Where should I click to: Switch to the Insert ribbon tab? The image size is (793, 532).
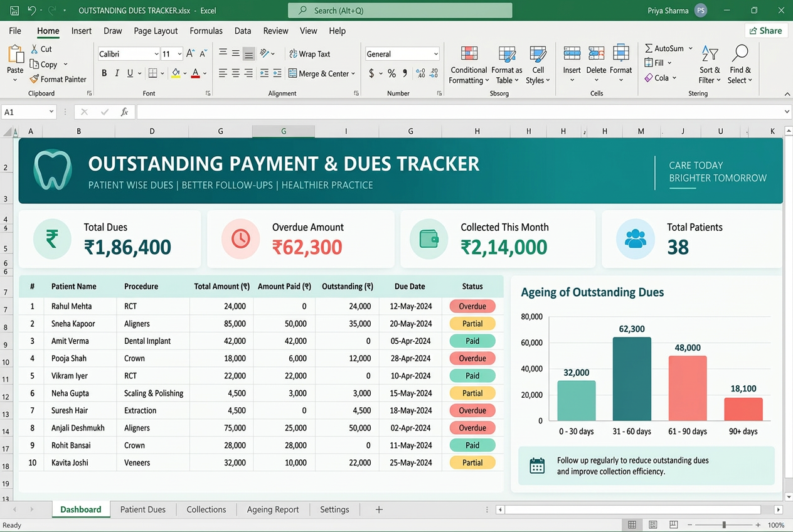click(82, 31)
